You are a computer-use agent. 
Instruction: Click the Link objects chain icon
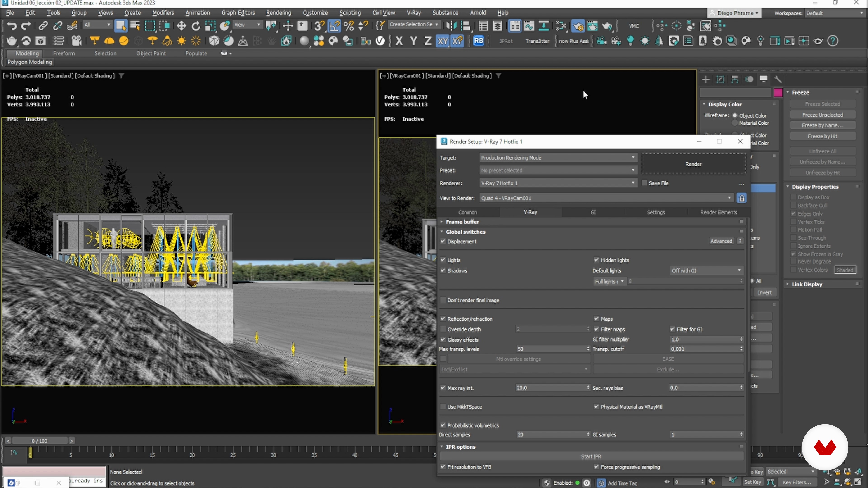click(43, 26)
